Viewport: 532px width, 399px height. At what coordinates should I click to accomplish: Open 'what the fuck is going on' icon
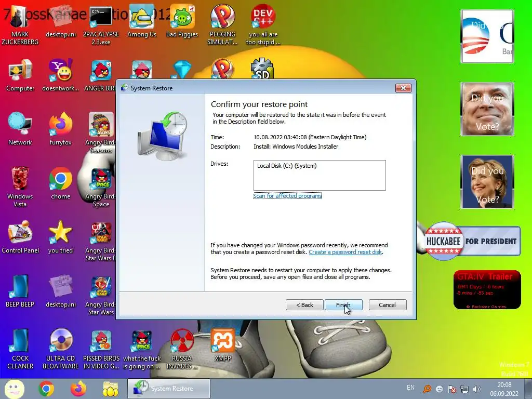tap(142, 350)
